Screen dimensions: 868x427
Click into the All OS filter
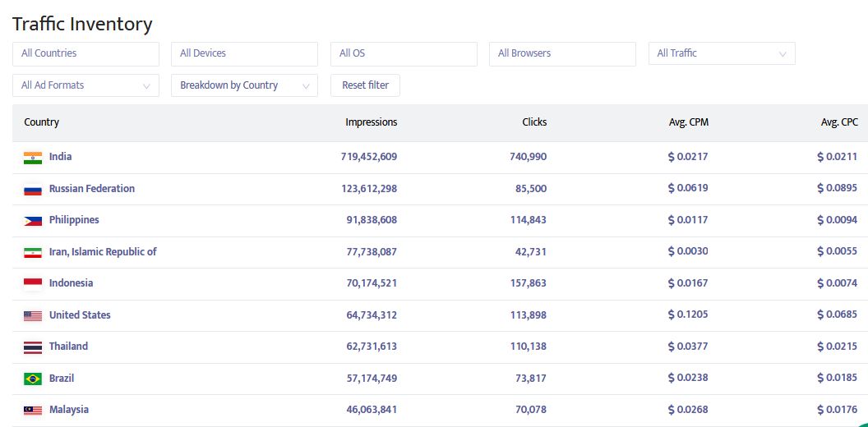(403, 53)
